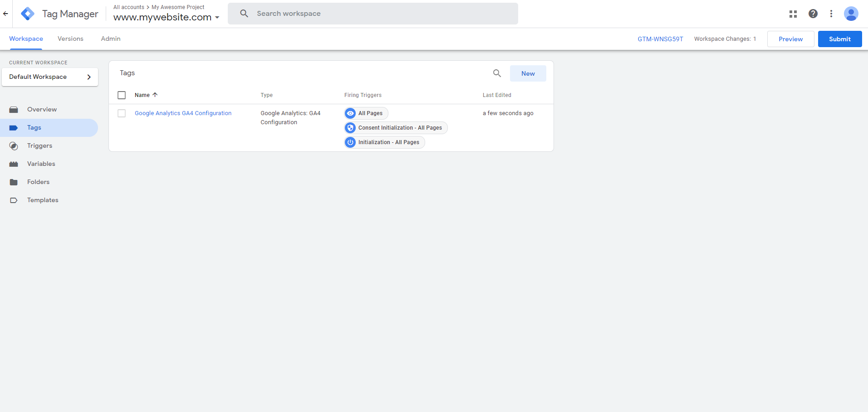
Task: Click the Variables sidebar icon
Action: [x=14, y=164]
